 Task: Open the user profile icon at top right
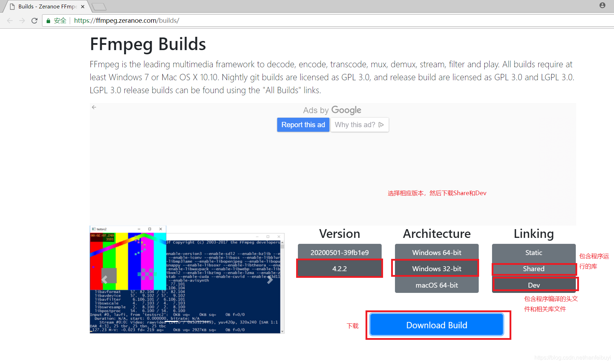tap(602, 5)
